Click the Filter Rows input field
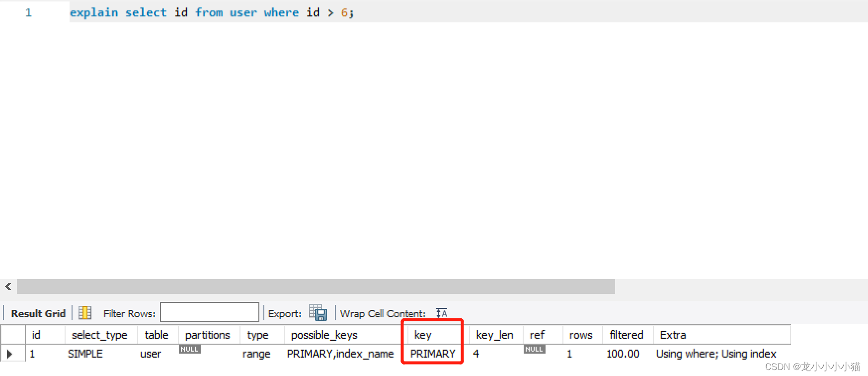This screenshot has height=376, width=868. [x=209, y=312]
